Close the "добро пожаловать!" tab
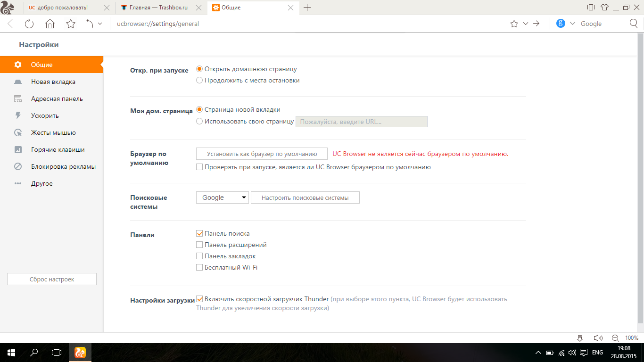 (107, 8)
